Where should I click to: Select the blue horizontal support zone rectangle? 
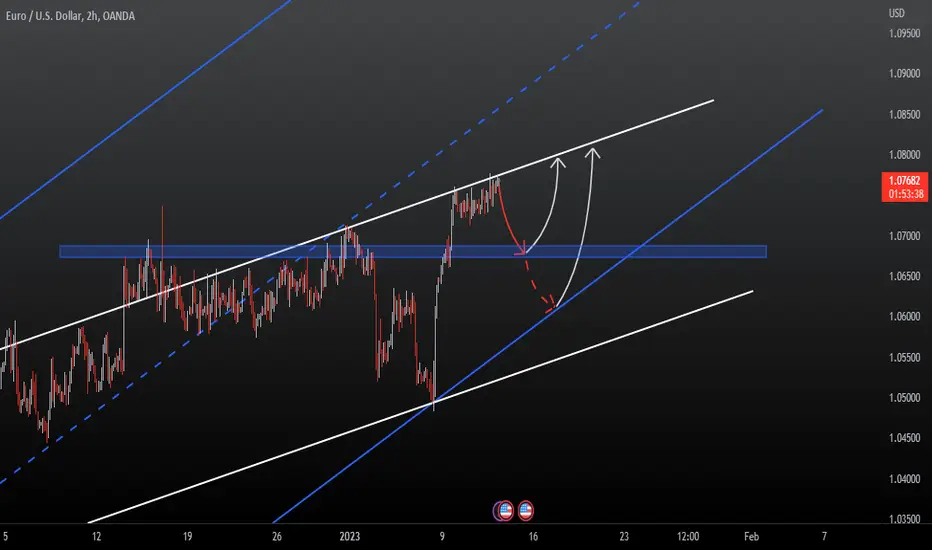[x=413, y=252]
